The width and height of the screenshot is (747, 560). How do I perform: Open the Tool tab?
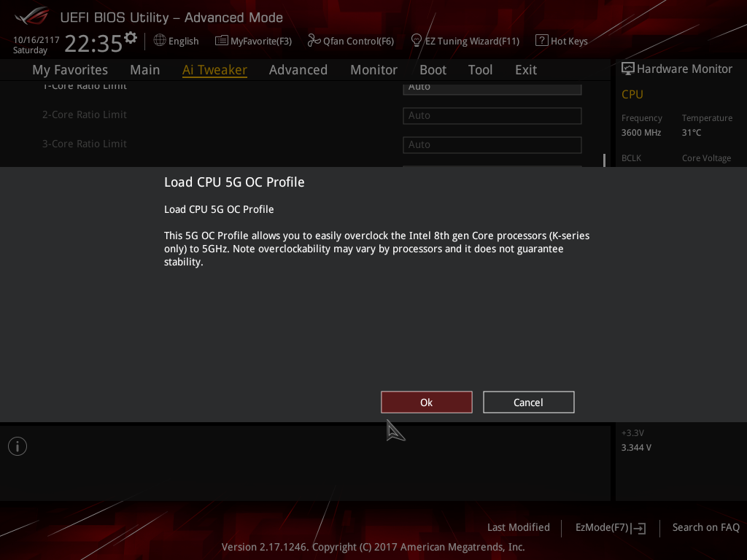click(x=480, y=70)
